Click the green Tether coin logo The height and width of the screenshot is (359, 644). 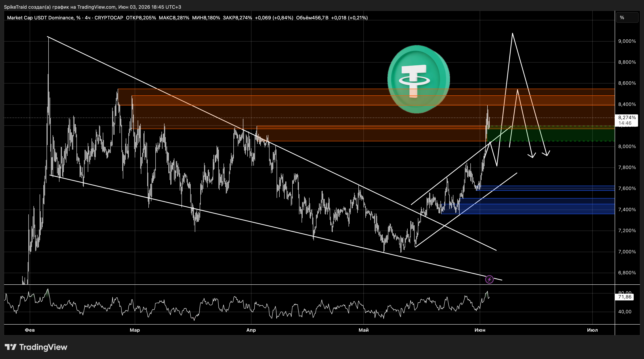[x=419, y=79]
